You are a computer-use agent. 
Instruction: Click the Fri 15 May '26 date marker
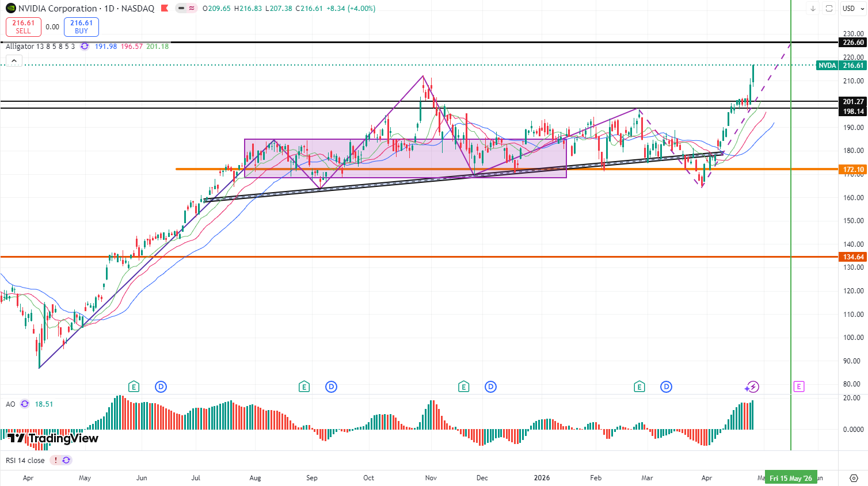[790, 478]
